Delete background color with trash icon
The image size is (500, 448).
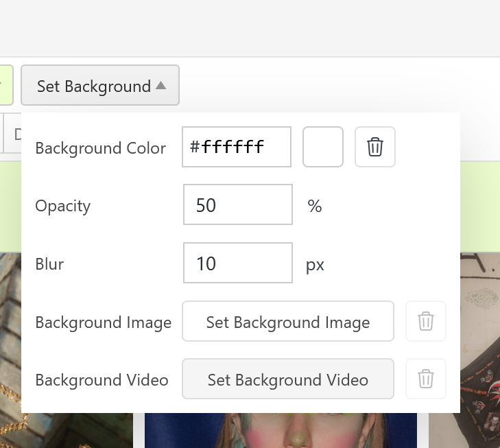374,147
